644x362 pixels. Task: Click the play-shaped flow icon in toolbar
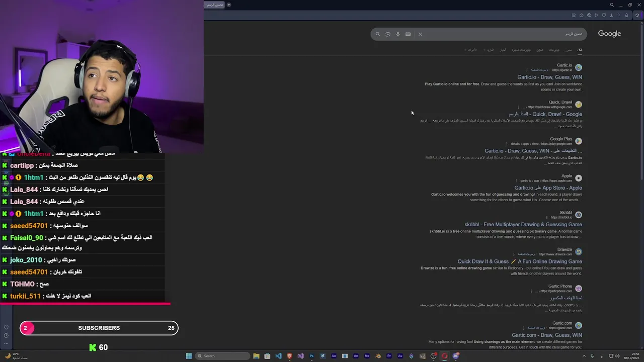coord(597,15)
